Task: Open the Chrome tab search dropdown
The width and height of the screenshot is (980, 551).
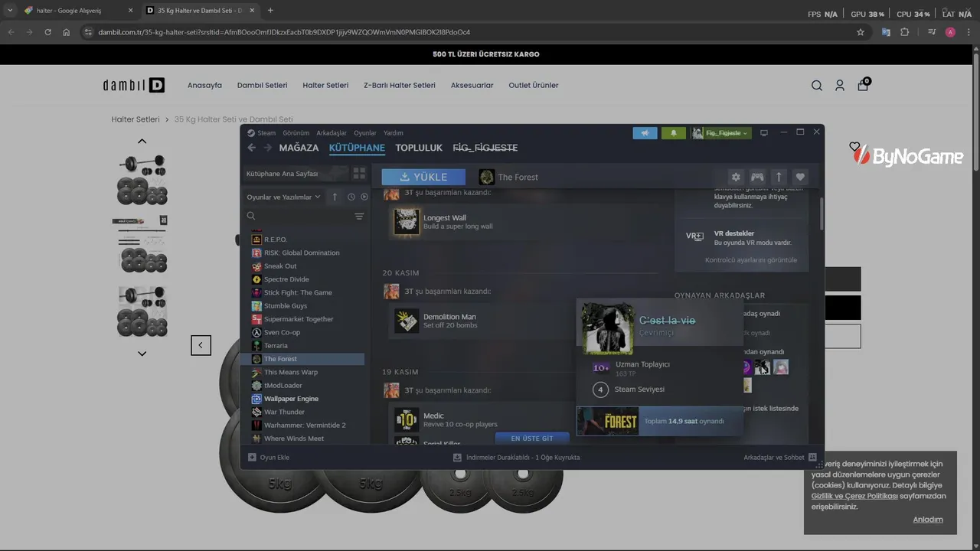Action: click(x=10, y=10)
